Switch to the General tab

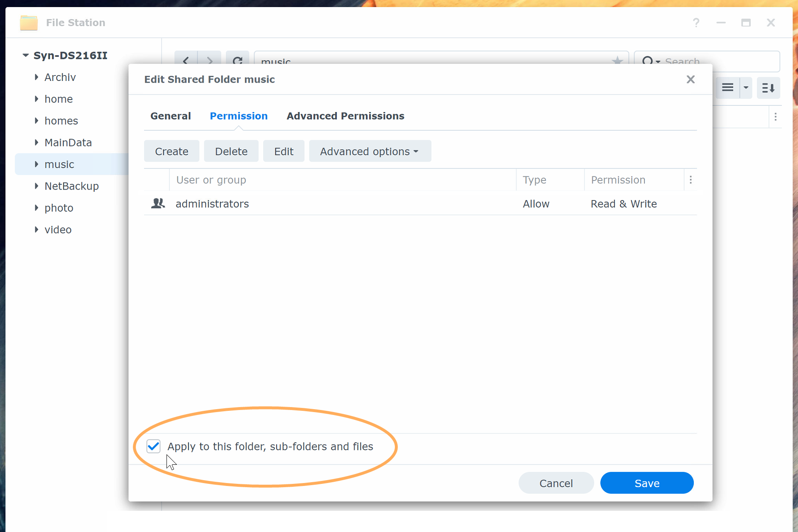pos(170,116)
